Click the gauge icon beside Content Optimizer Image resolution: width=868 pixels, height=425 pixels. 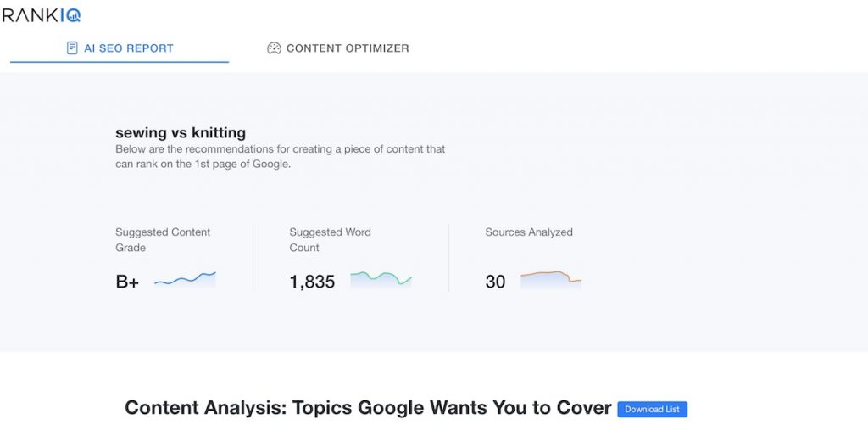(x=274, y=48)
